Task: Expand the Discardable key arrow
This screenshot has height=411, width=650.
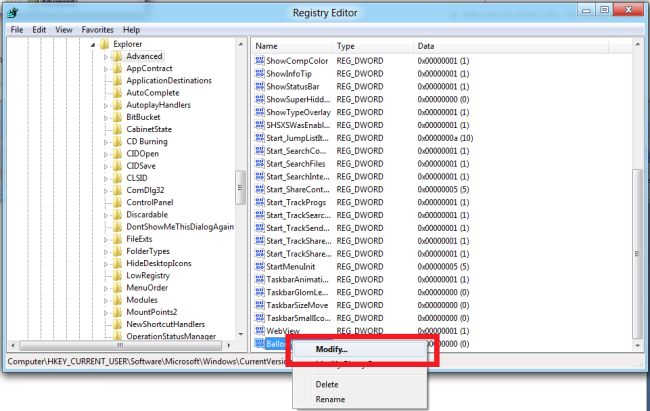Action: pos(106,215)
